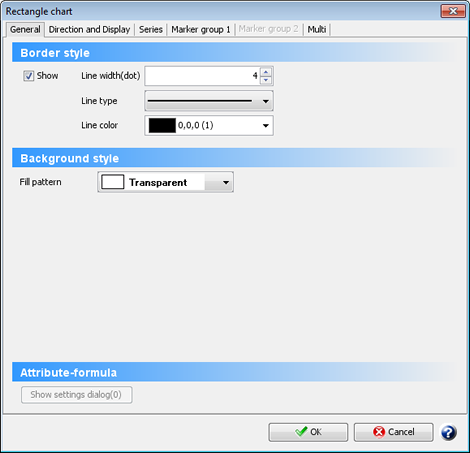Click the black line color swatch

pos(162,125)
